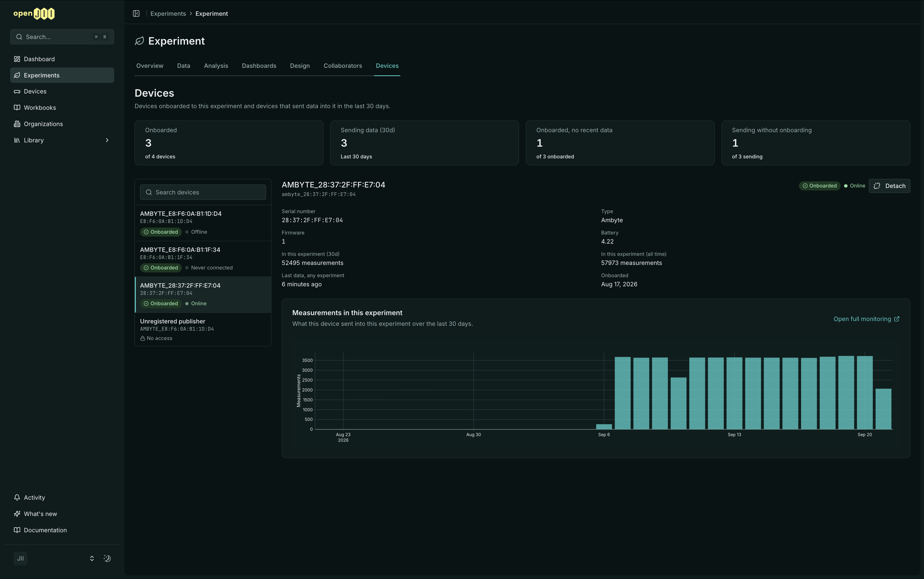
Task: Select device AMBYTE_E8:F6:0A:B1:1D:D4
Action: point(203,223)
